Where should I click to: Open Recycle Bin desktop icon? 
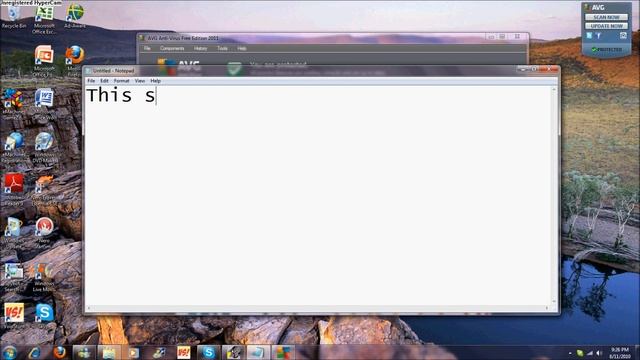(x=13, y=17)
